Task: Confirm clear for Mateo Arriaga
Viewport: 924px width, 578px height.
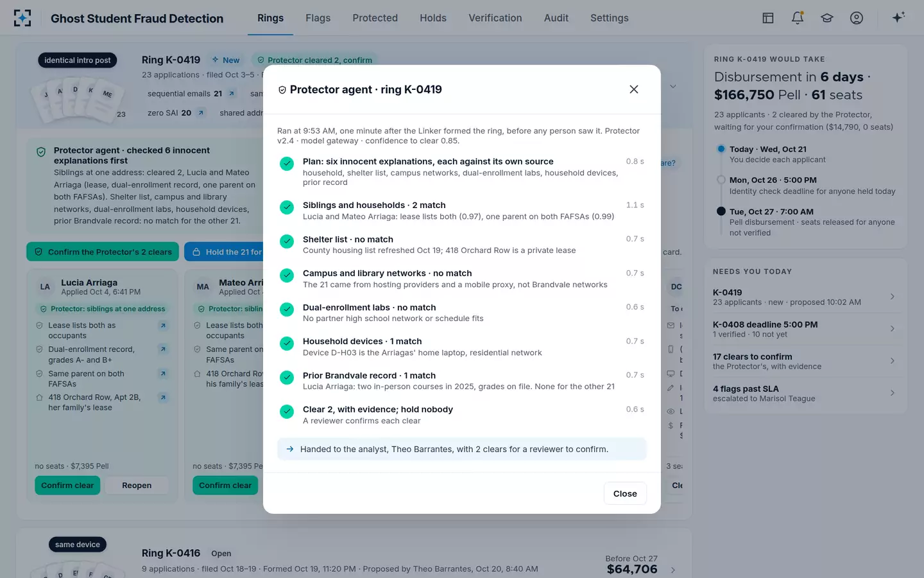Action: click(x=225, y=486)
